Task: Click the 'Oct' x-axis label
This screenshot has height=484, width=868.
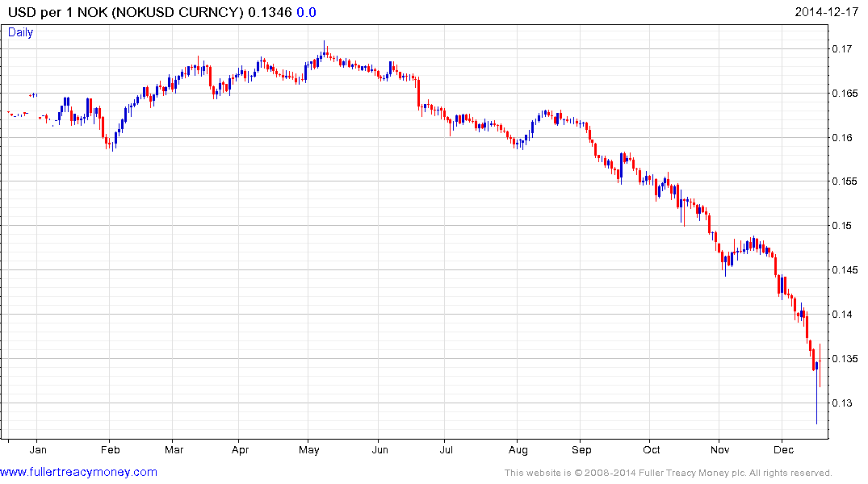Action: (x=652, y=449)
